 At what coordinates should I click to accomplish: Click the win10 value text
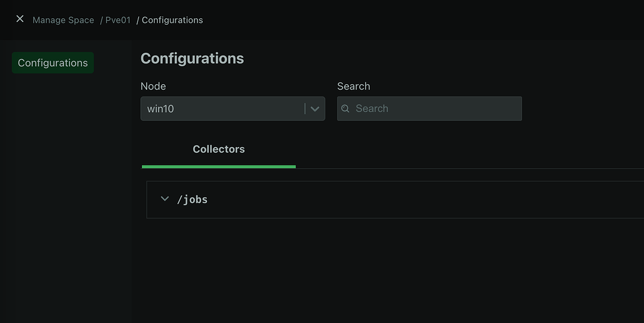coord(160,108)
